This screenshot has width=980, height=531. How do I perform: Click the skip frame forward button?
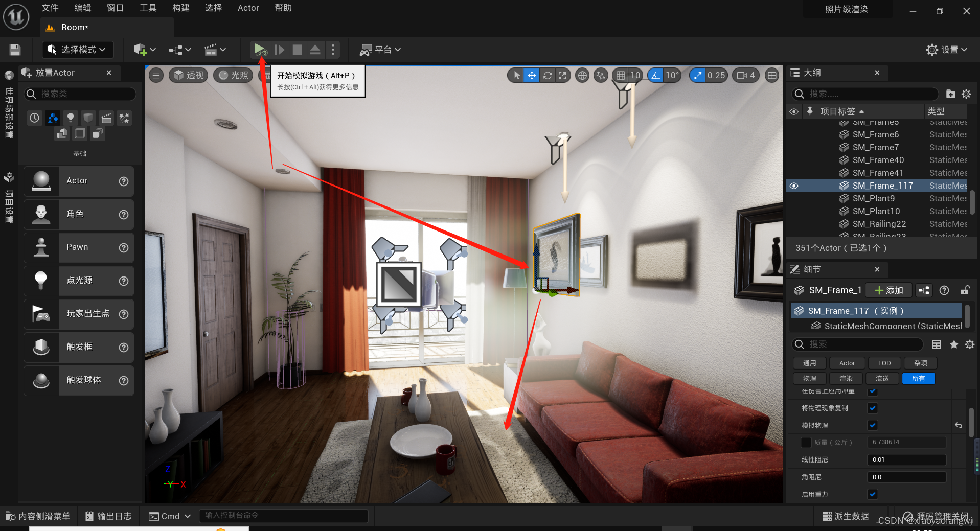click(279, 50)
